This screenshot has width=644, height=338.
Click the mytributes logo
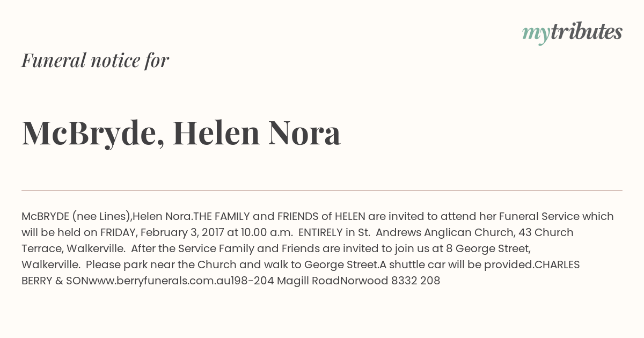pos(572,32)
